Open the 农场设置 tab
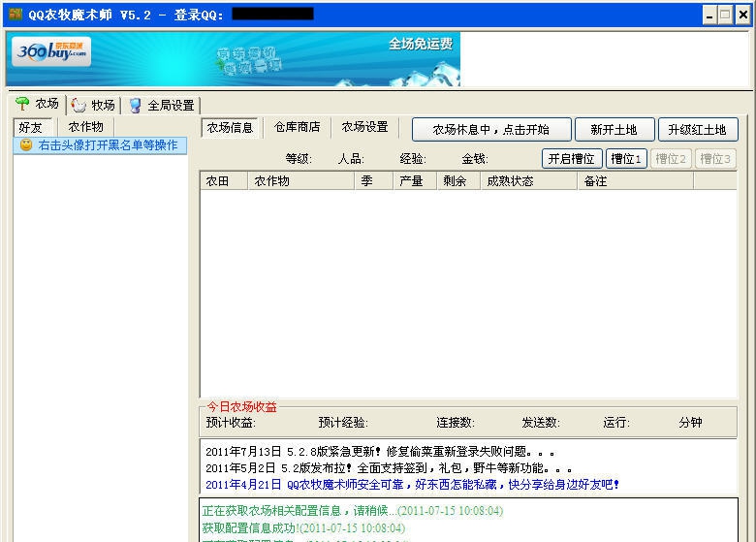This screenshot has width=756, height=542. (365, 127)
